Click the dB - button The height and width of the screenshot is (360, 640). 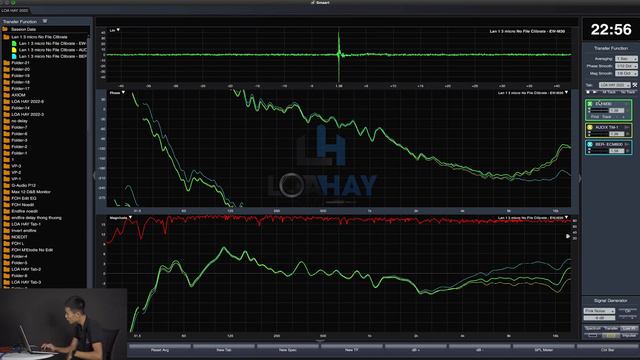(x=480, y=350)
